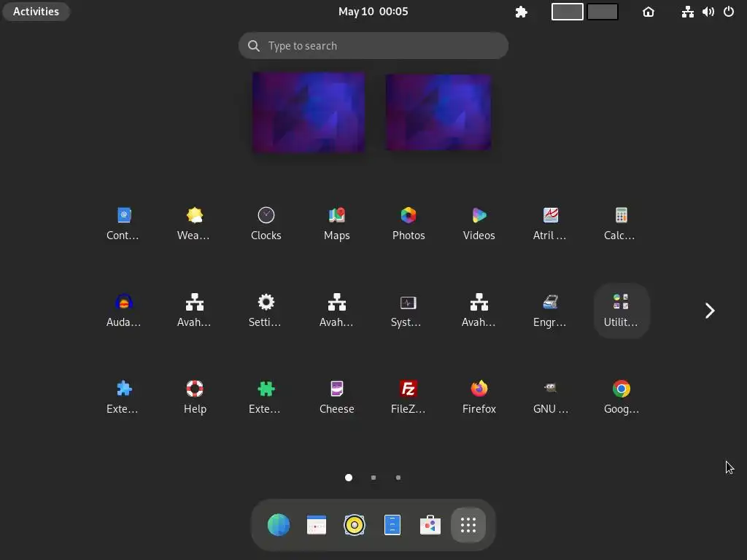The height and width of the screenshot is (560, 747).
Task: Open the clock and date menu
Action: tap(373, 12)
